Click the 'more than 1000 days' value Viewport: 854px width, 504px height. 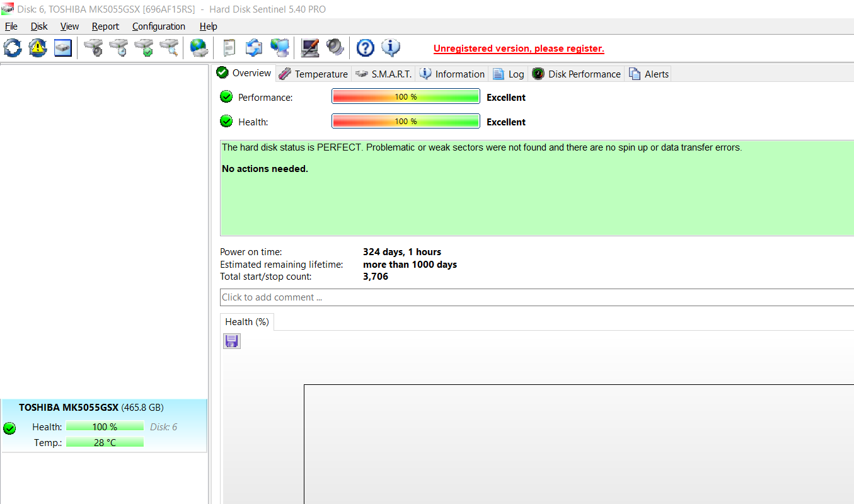pos(410,265)
